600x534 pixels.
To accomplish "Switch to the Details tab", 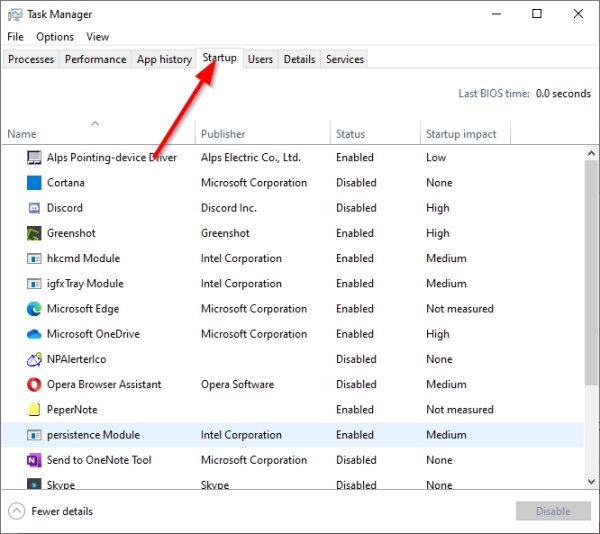I will coord(299,59).
